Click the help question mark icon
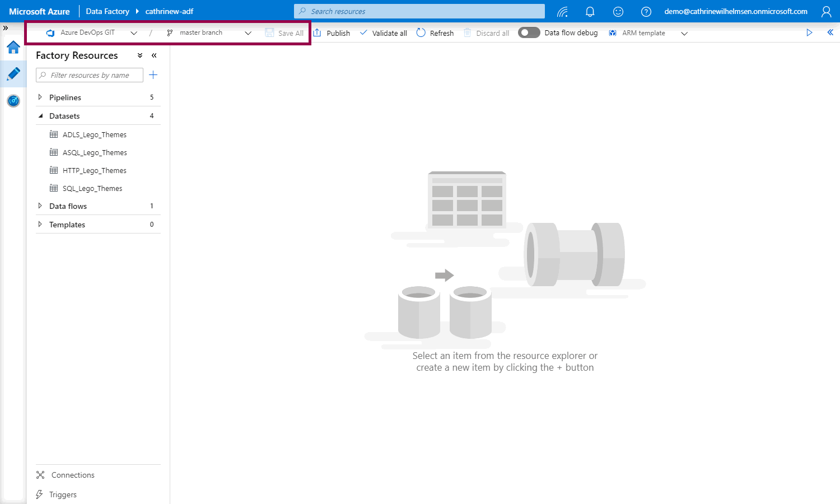Screen dimensions: 840x504 tap(646, 12)
